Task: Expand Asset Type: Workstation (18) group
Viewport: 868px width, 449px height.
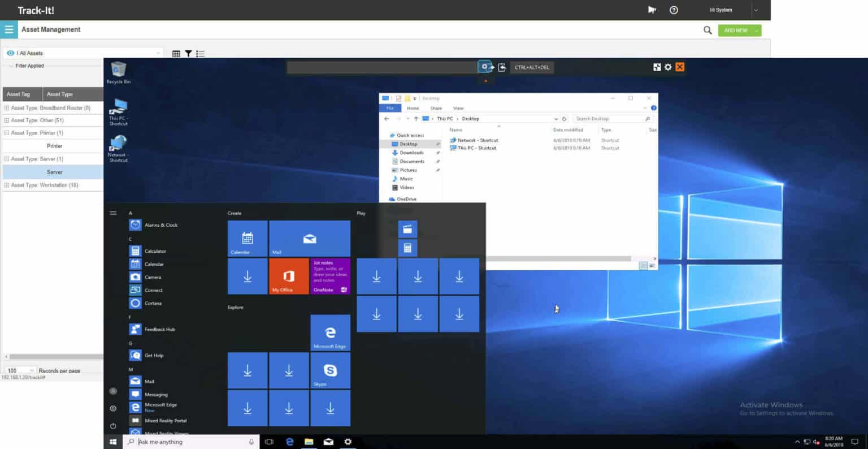Action: [7, 185]
